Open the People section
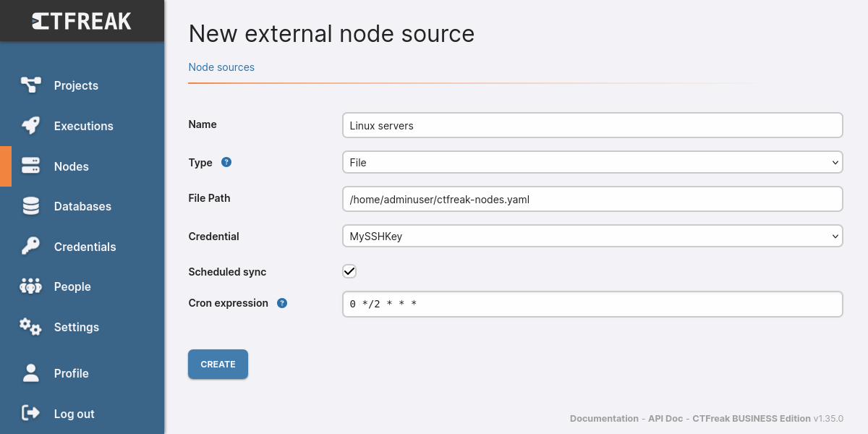868x434 pixels. click(x=72, y=286)
